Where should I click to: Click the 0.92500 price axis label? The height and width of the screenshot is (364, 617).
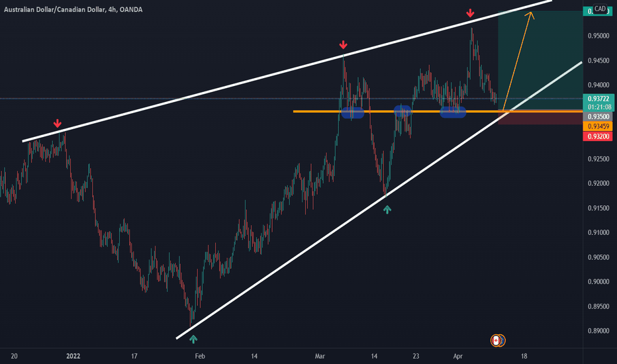point(598,159)
